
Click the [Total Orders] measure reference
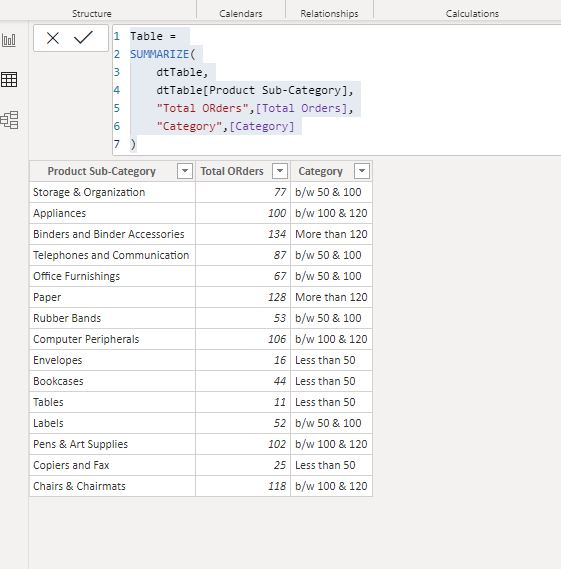point(301,108)
